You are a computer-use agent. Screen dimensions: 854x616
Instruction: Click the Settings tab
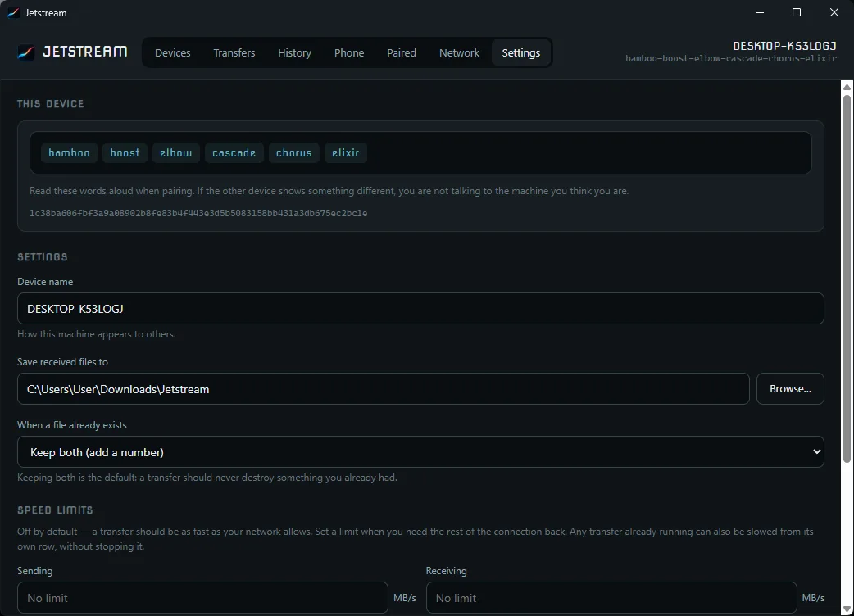tap(521, 52)
